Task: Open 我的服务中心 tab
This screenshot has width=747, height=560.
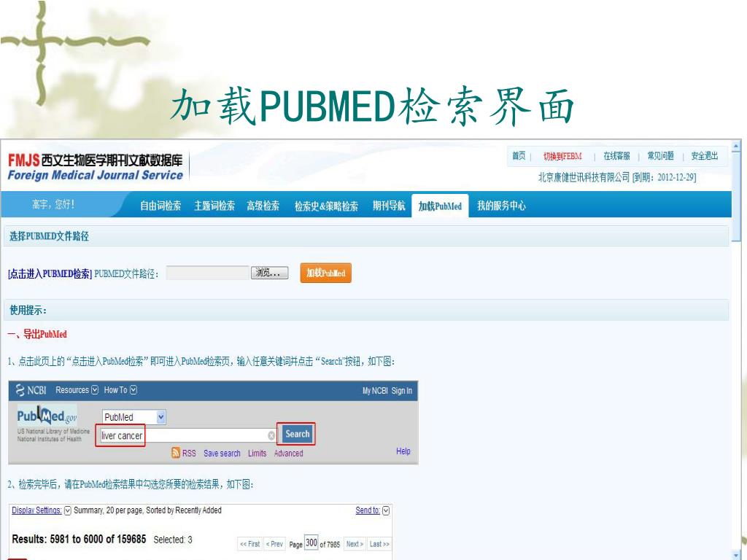Action: click(x=501, y=206)
